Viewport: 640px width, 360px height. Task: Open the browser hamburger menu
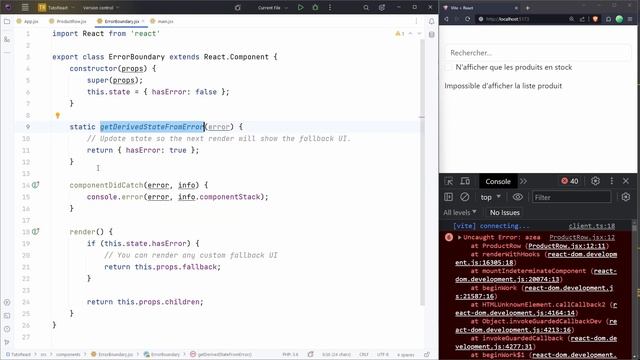tap(630, 19)
